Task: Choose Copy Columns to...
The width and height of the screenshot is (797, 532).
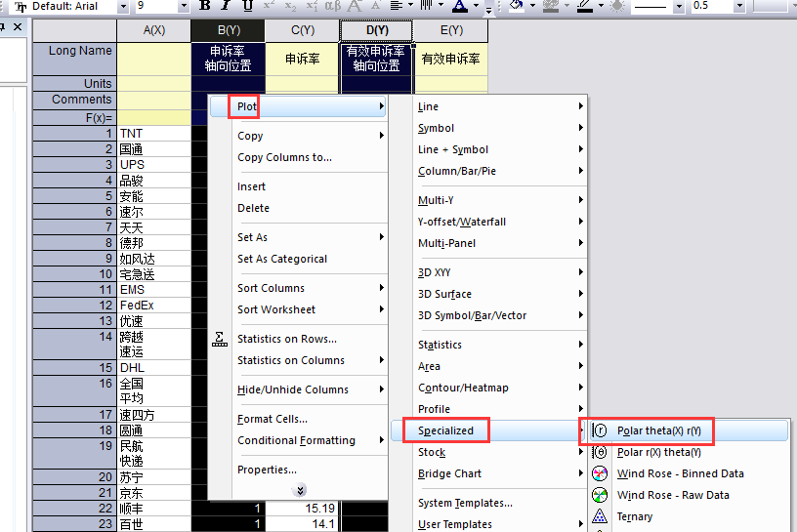Action: 298,157
